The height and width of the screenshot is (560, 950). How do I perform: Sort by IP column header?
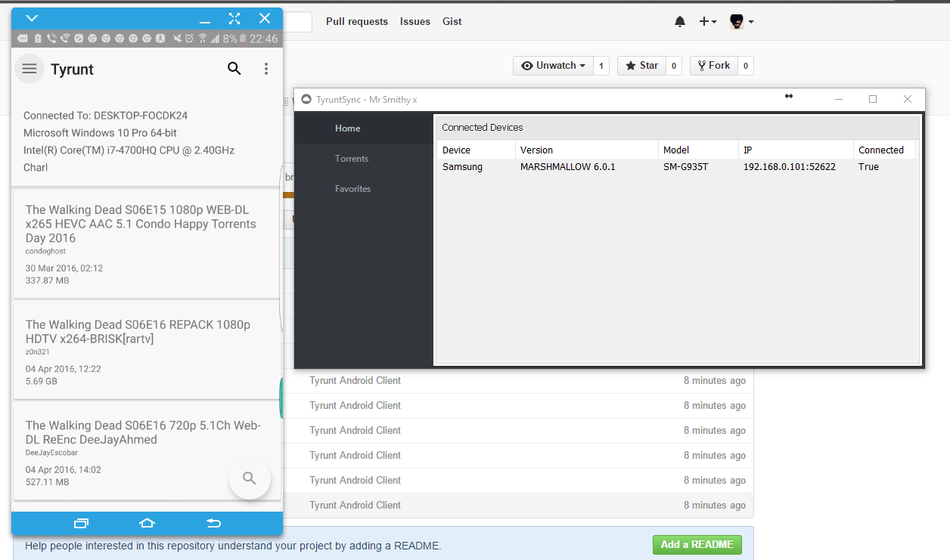coord(796,150)
